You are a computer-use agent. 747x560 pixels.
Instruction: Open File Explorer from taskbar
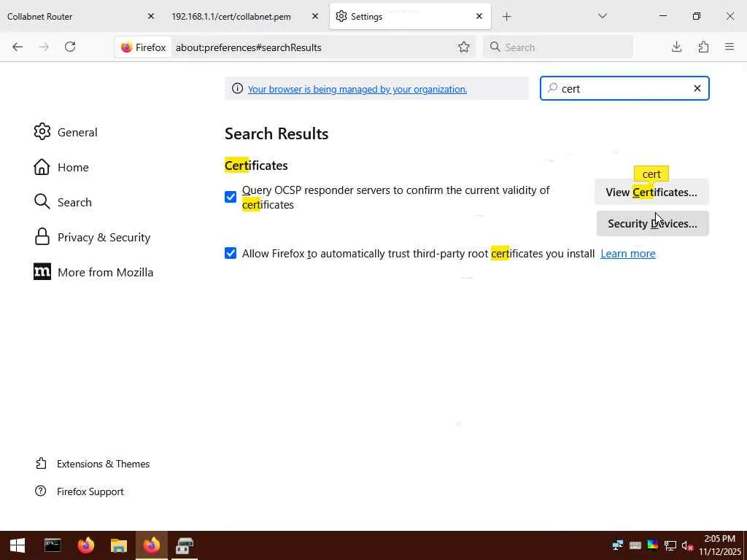119,545
